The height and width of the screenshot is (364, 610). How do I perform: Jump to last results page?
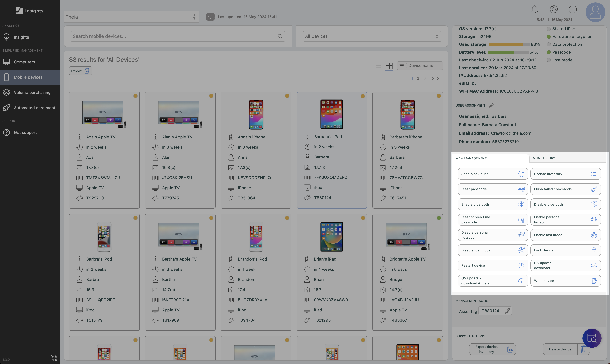point(435,78)
